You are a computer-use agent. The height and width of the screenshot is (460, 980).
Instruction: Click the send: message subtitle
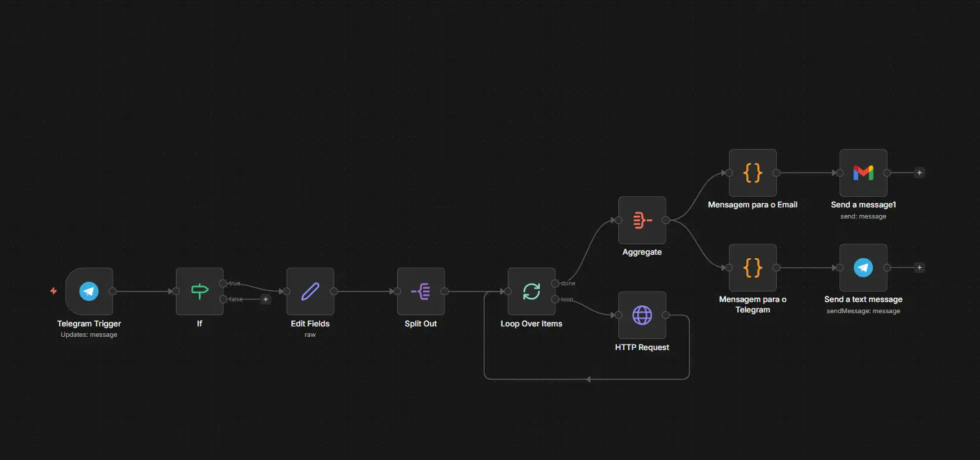863,216
